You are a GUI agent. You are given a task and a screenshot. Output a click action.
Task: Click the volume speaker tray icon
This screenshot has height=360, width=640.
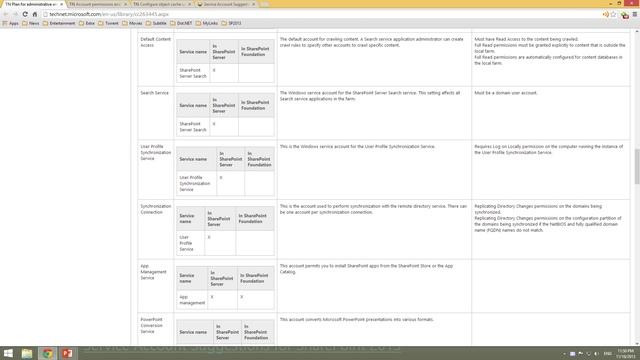(x=596, y=354)
